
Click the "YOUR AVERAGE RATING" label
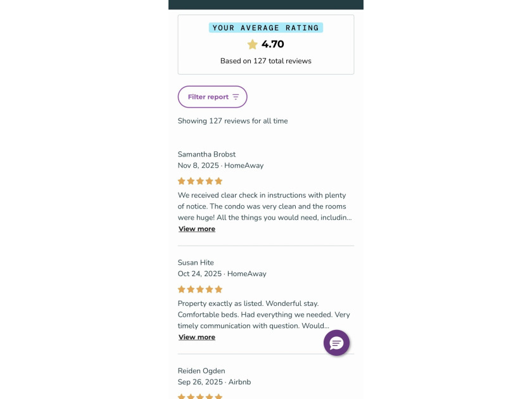[266, 28]
